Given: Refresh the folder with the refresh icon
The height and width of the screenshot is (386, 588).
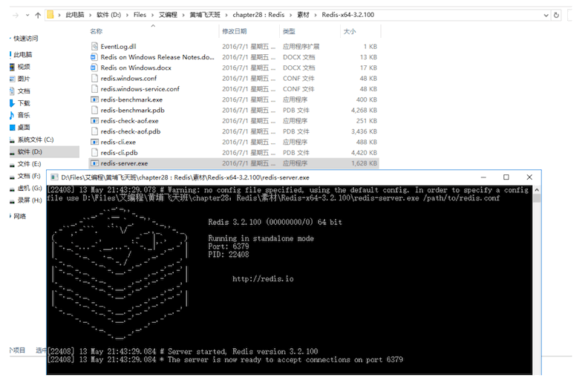Looking at the screenshot, I should (557, 15).
